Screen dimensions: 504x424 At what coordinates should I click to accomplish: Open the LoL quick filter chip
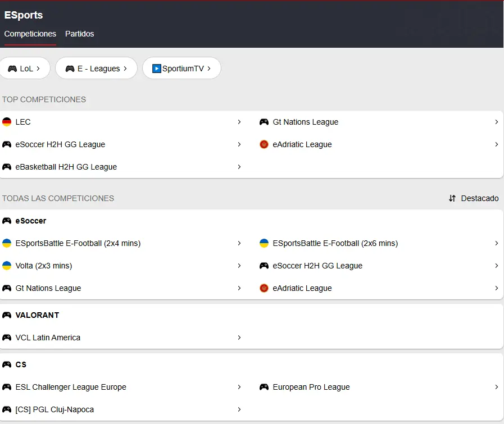(24, 69)
